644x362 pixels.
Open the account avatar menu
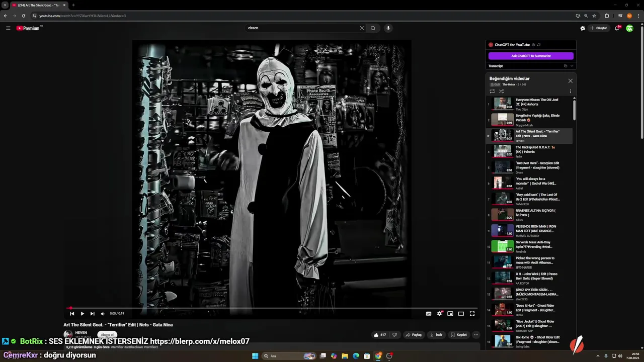629,28
